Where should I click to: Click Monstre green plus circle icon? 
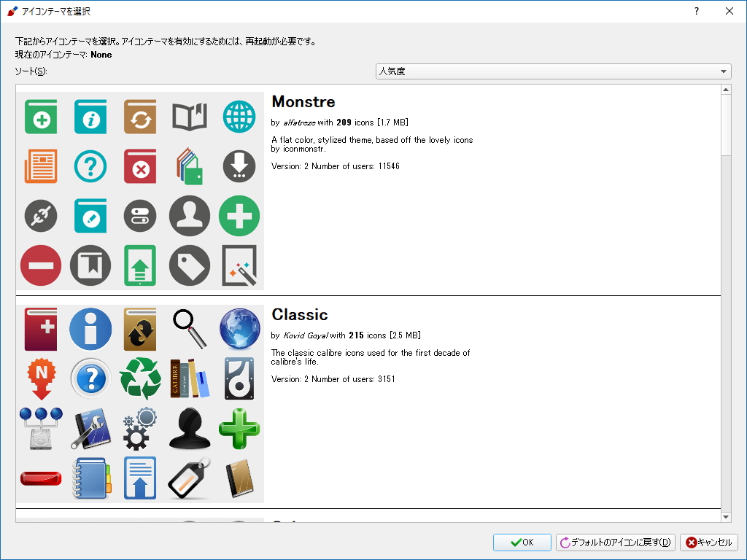[x=239, y=216]
